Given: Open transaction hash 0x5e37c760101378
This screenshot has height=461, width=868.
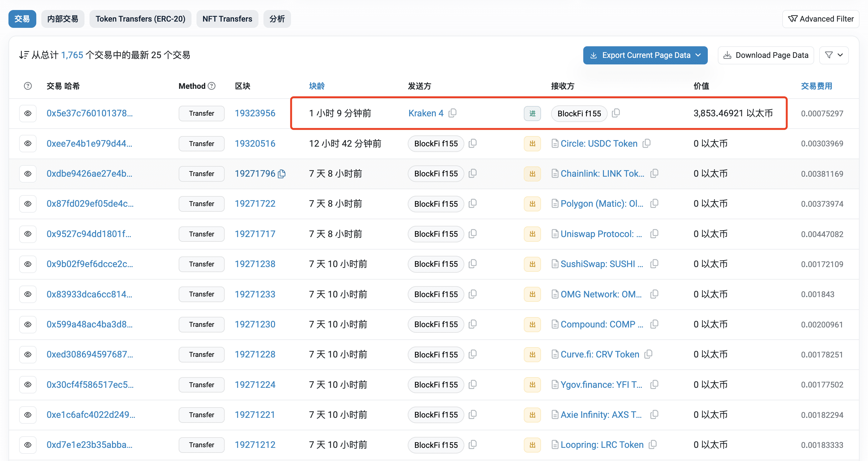Looking at the screenshot, I should 89,113.
